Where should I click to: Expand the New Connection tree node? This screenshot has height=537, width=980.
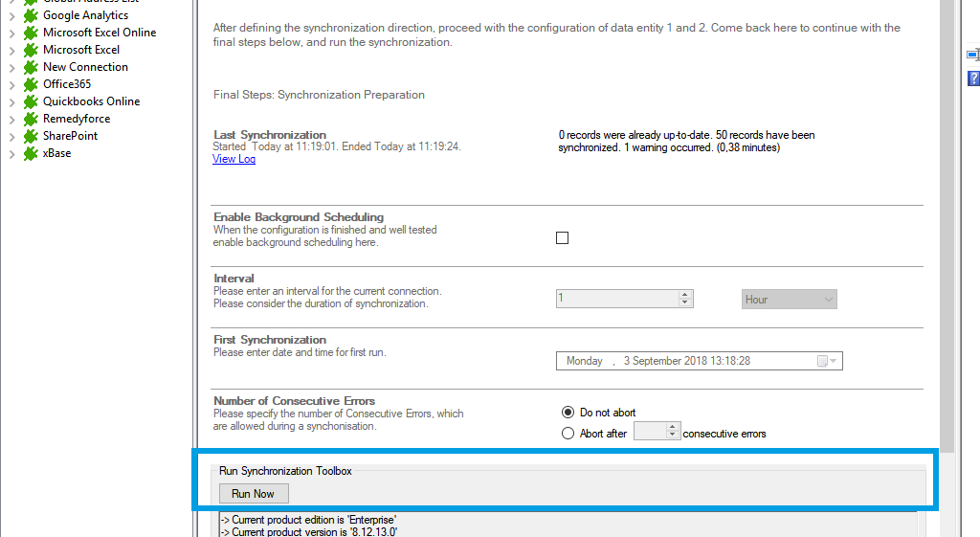pyautogui.click(x=11, y=67)
